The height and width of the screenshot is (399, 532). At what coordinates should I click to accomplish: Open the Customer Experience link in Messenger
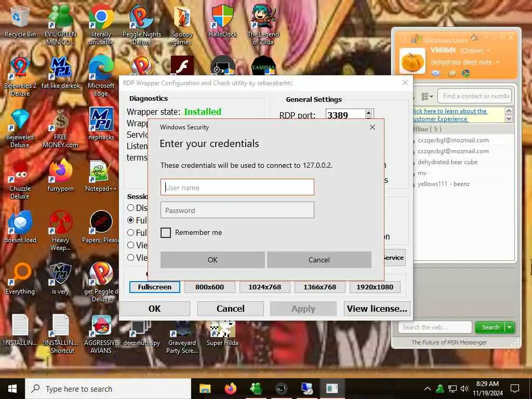click(x=450, y=115)
